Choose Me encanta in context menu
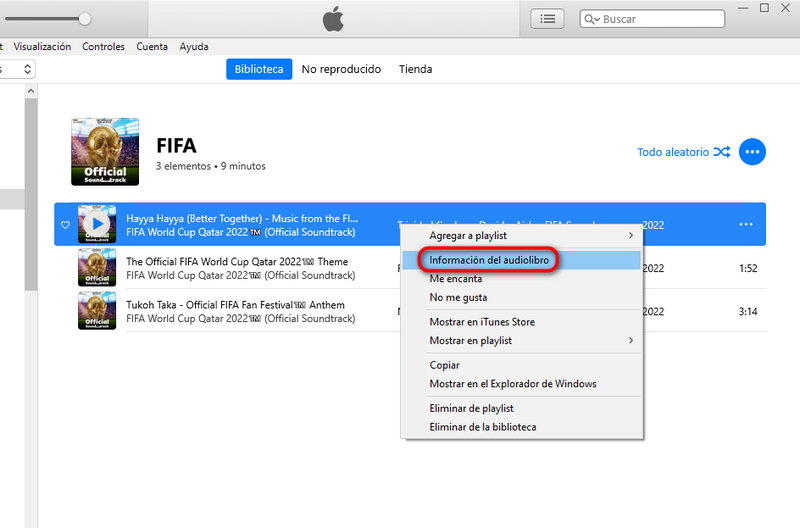The image size is (800, 528). [521, 279]
